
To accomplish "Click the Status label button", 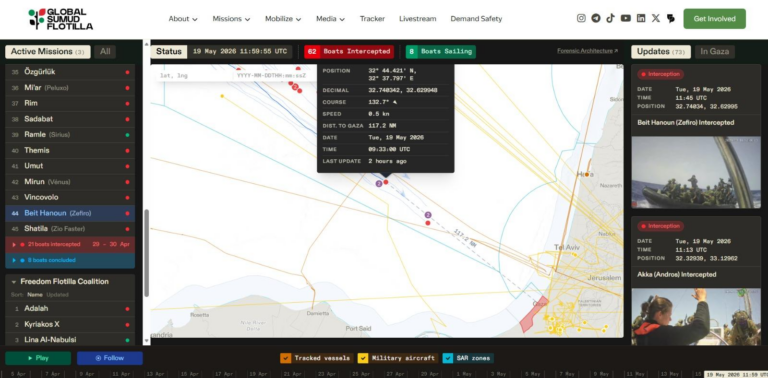I will (x=168, y=51).
